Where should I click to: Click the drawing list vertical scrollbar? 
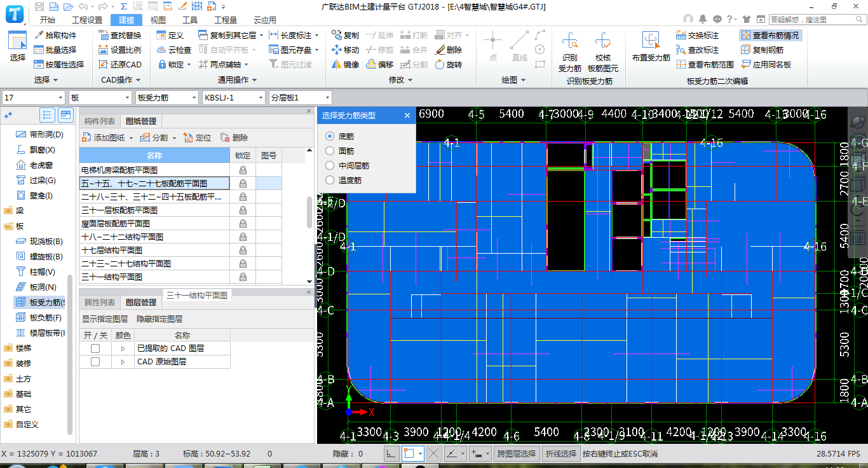point(309,212)
